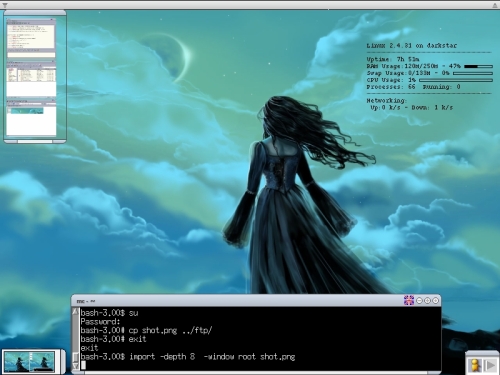The width and height of the screenshot is (500, 375).
Task: Click the terminal prompt cursor line
Action: coord(260,365)
